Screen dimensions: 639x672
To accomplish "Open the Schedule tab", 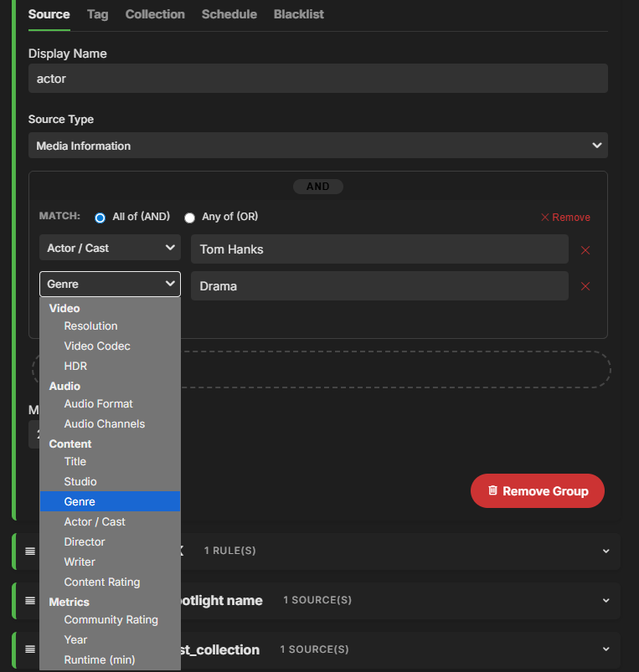I will (x=229, y=14).
